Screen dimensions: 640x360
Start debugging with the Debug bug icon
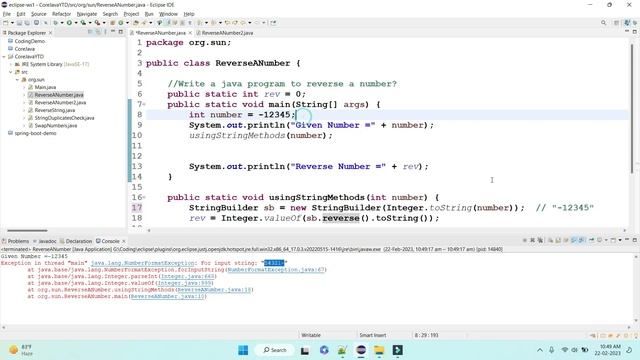(x=55, y=23)
